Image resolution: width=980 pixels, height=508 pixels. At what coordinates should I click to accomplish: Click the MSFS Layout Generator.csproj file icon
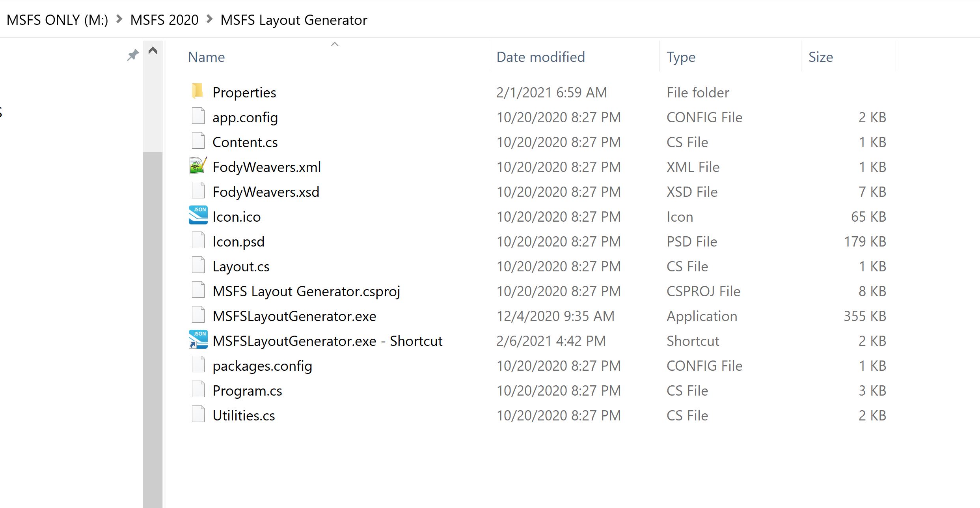(198, 290)
